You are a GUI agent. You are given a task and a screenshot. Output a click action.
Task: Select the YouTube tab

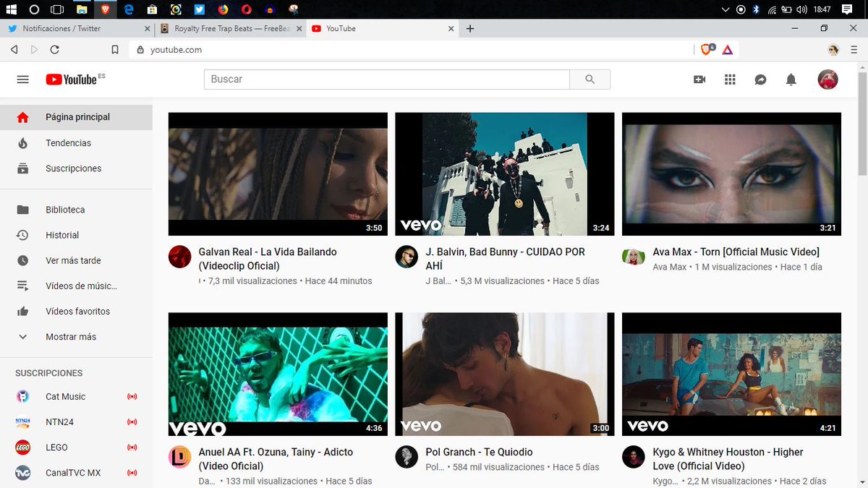[x=382, y=29]
